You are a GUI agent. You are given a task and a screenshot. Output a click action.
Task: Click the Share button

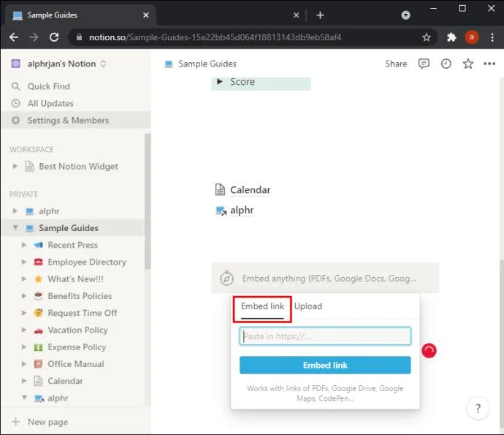click(x=396, y=64)
